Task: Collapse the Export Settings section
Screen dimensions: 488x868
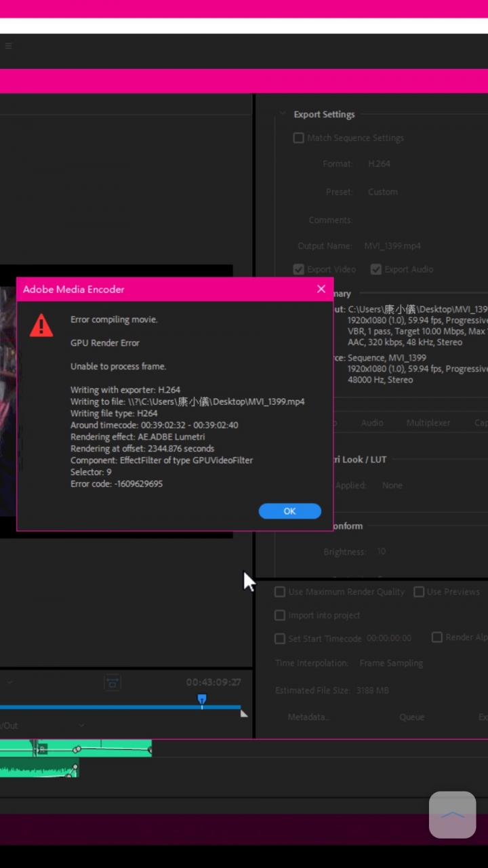Action: (283, 115)
